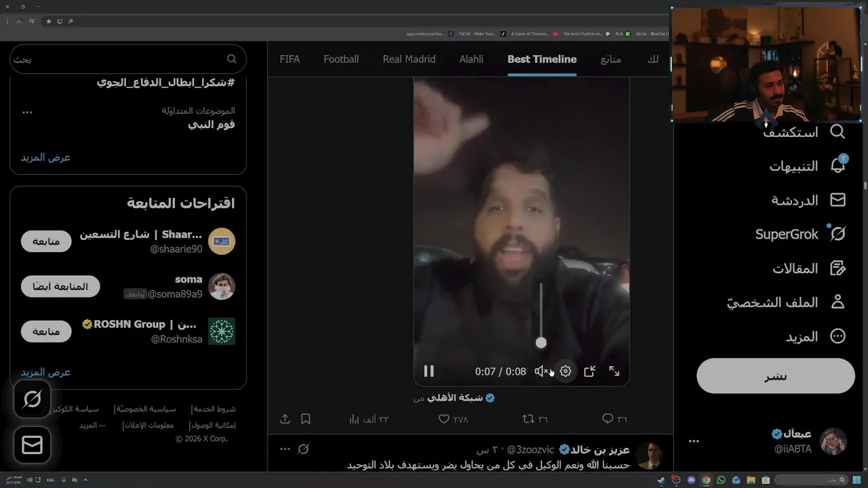This screenshot has width=868, height=488.
Task: Open the share icon under the video
Action: (x=285, y=419)
